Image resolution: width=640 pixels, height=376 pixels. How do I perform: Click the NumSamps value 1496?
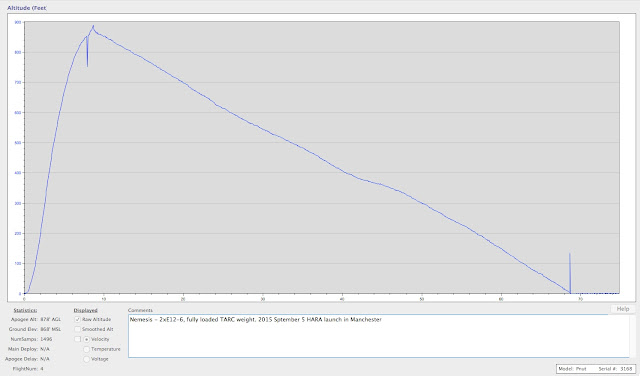pyautogui.click(x=46, y=339)
